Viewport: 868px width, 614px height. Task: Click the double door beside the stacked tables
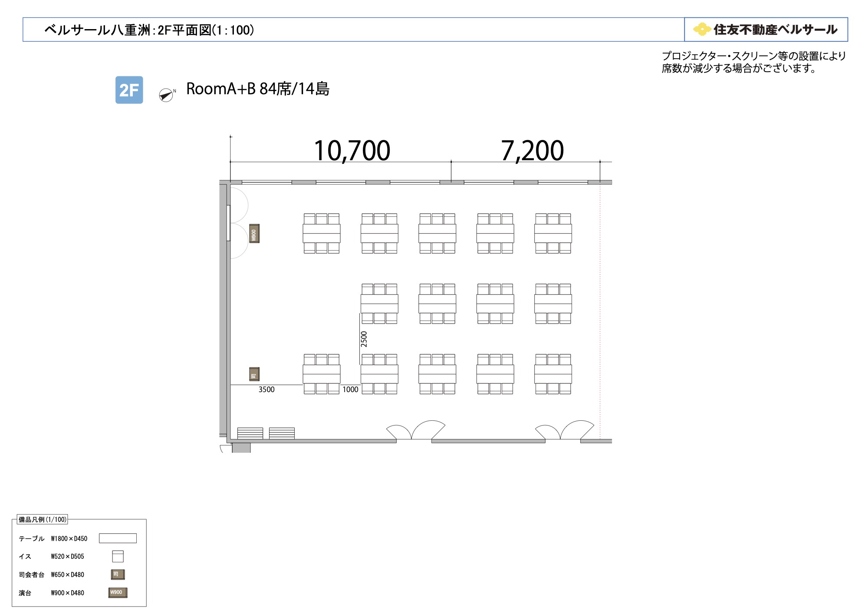pos(415,430)
